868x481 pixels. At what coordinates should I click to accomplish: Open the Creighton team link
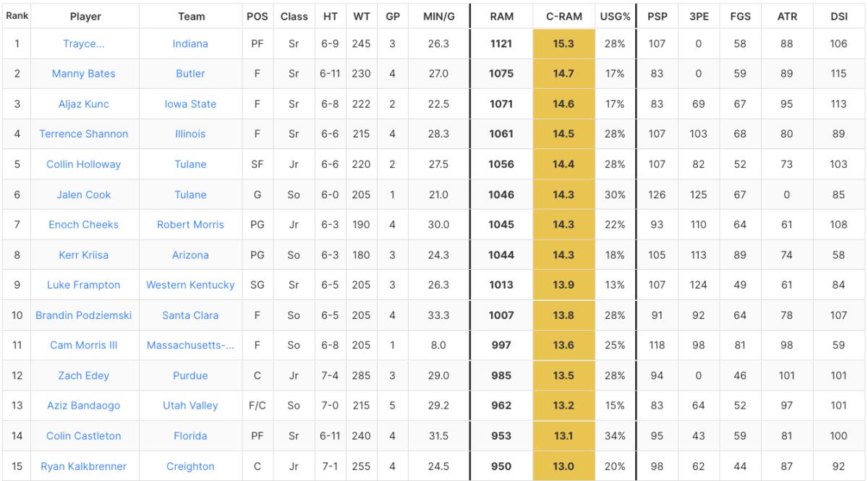190,467
